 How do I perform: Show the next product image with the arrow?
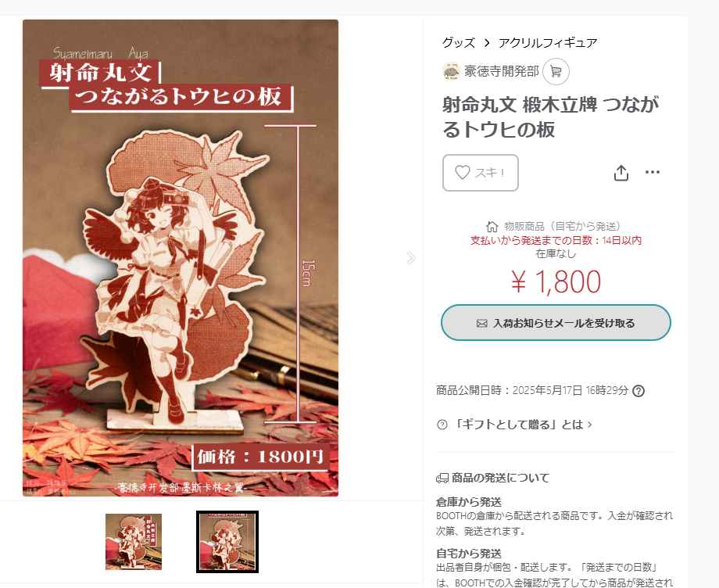point(411,258)
